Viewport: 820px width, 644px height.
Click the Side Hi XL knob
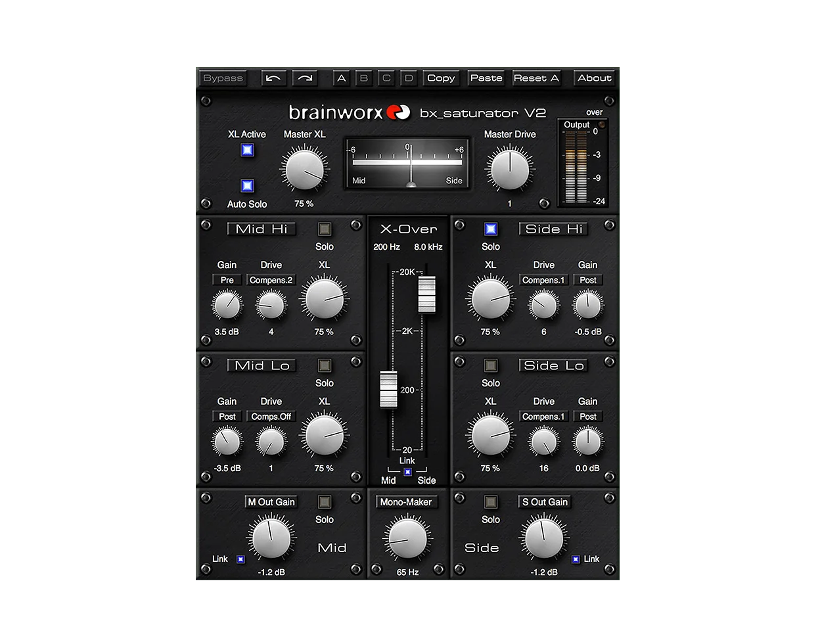click(491, 299)
